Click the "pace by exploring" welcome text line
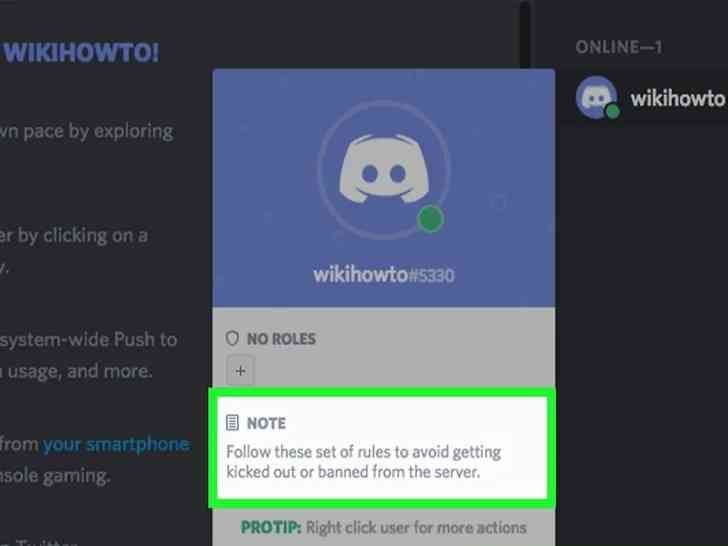Image resolution: width=728 pixels, height=546 pixels. pyautogui.click(x=87, y=132)
